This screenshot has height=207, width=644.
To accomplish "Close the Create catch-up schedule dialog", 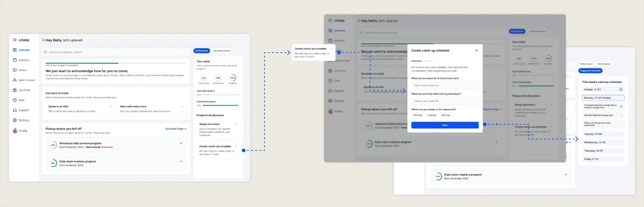I will pos(477,50).
